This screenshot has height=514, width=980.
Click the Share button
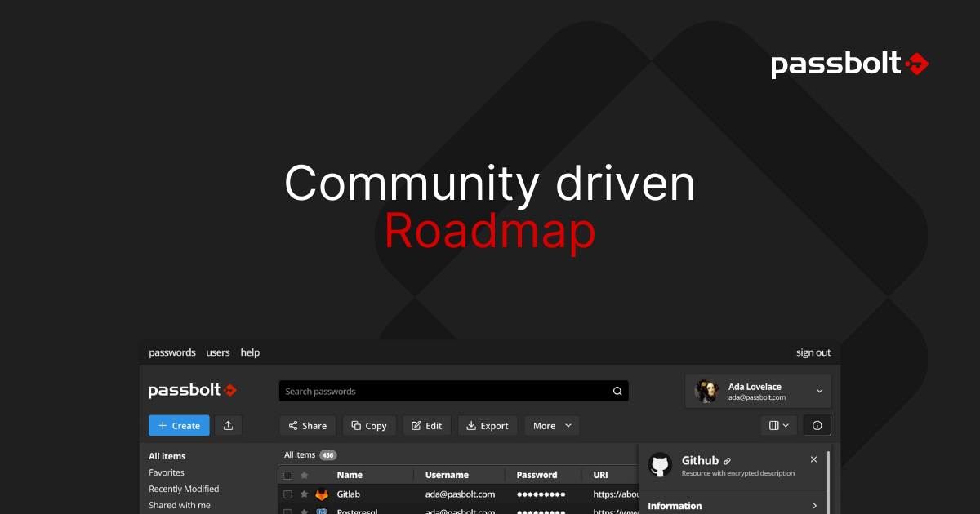(x=307, y=425)
